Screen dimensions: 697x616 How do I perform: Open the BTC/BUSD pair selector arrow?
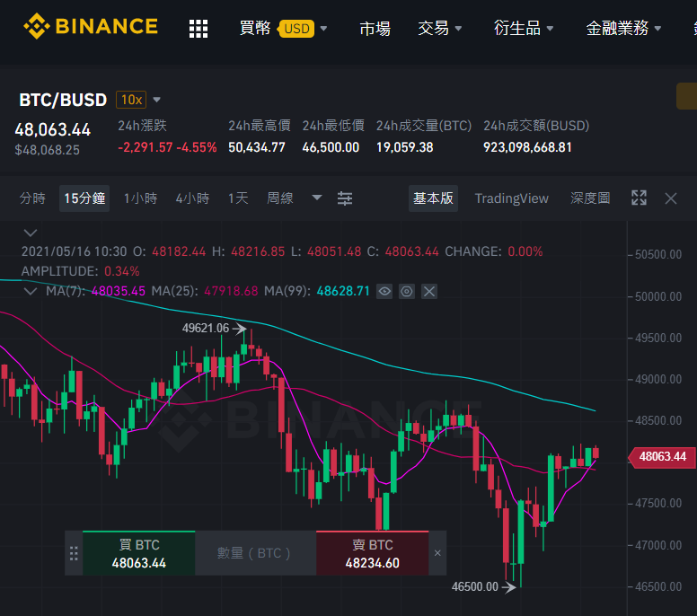[156, 100]
